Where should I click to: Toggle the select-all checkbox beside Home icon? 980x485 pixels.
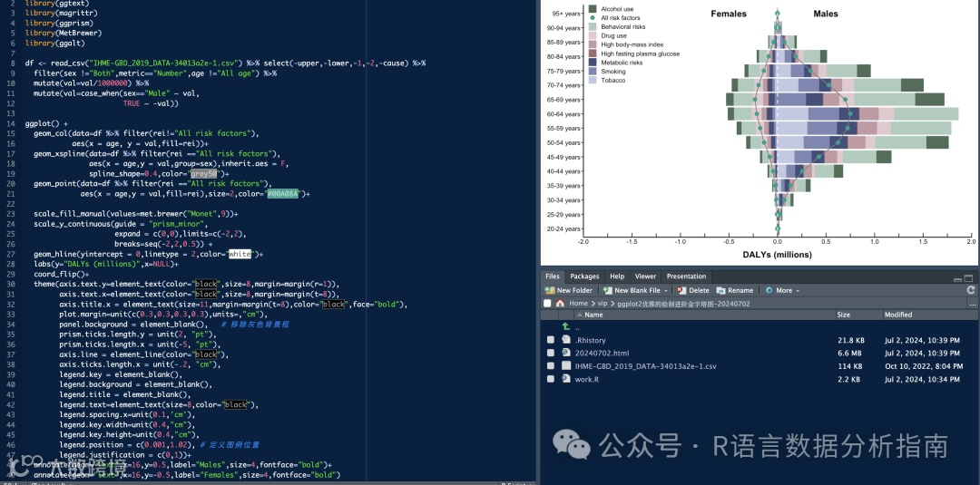point(547,304)
